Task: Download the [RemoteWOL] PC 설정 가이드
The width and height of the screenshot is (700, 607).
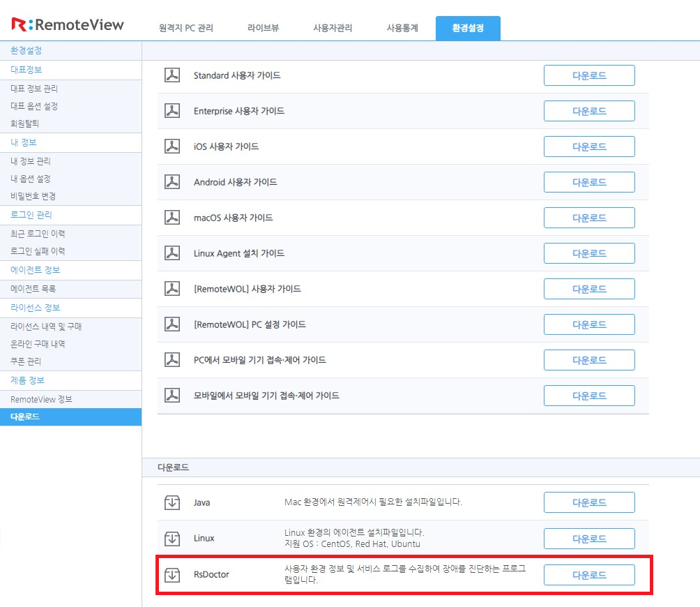Action: [589, 324]
